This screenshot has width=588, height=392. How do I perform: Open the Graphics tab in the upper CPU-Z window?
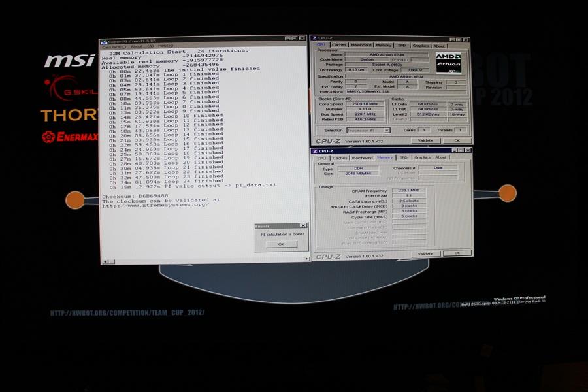(420, 46)
